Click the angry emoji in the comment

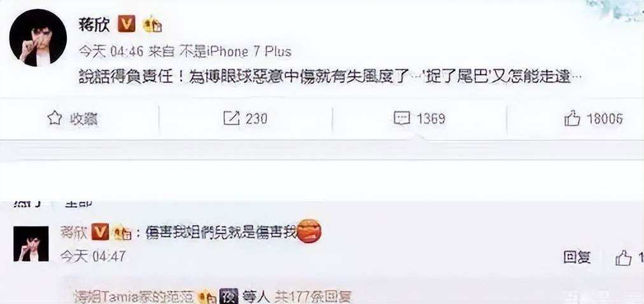pos(309,231)
